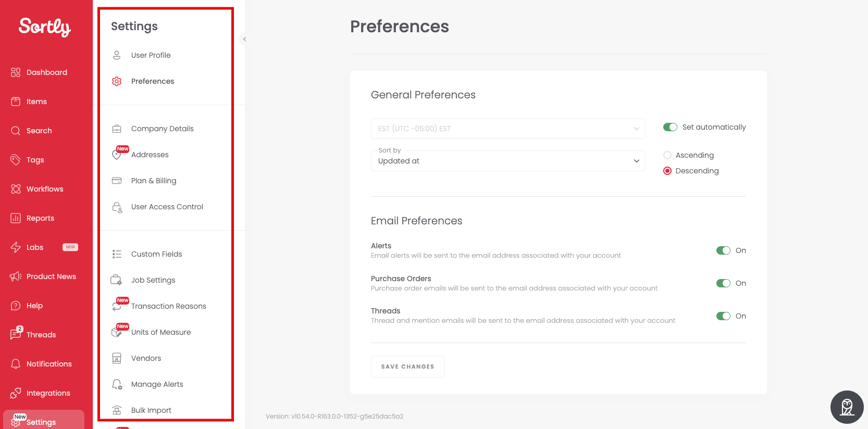Click the Tags icon in sidebar
The image size is (868, 429).
(x=16, y=160)
